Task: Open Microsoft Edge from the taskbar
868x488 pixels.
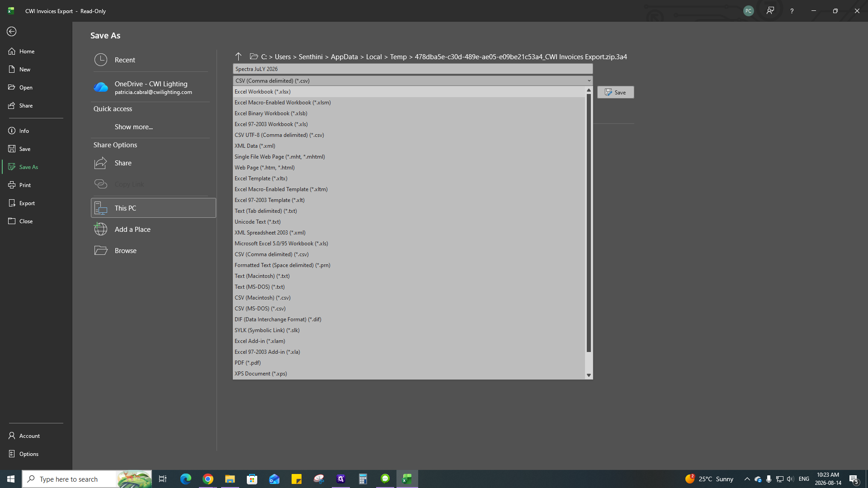Action: tap(186, 479)
